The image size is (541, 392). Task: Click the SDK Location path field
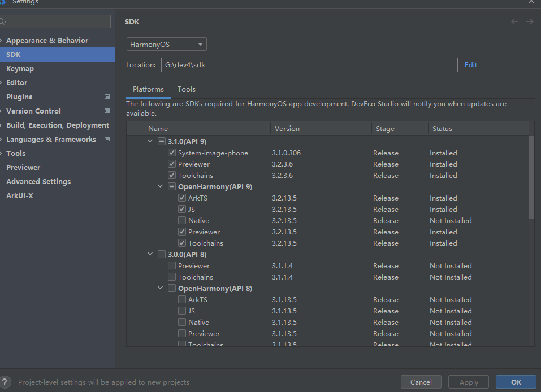309,65
